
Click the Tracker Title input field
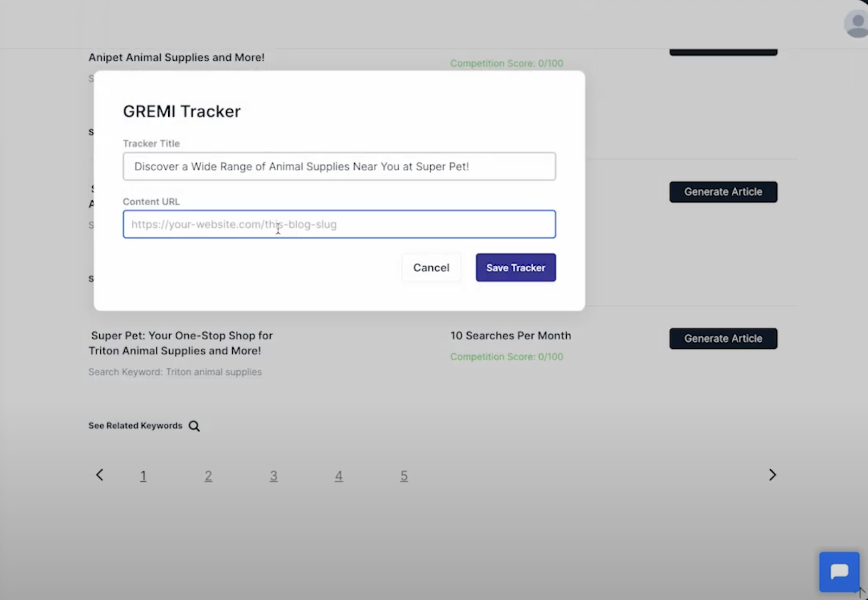point(339,166)
